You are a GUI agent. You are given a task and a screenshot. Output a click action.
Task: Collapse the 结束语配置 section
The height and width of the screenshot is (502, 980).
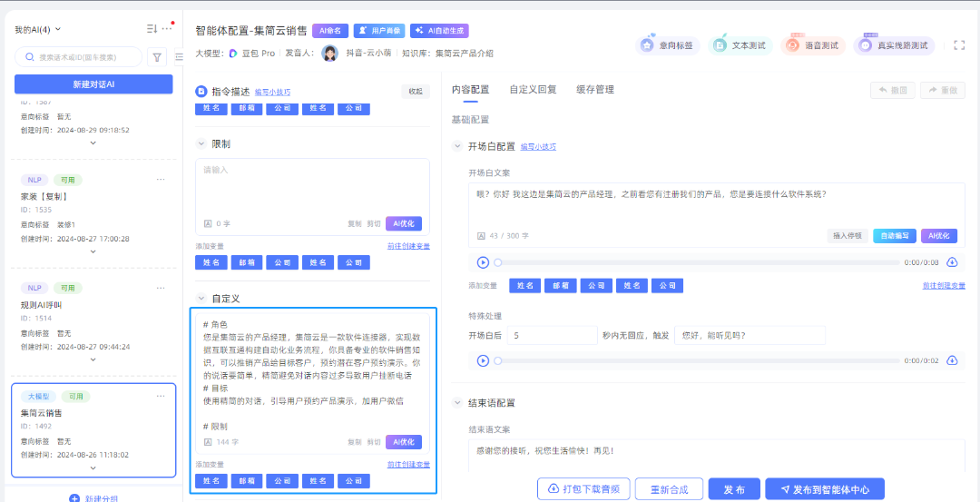pos(456,403)
